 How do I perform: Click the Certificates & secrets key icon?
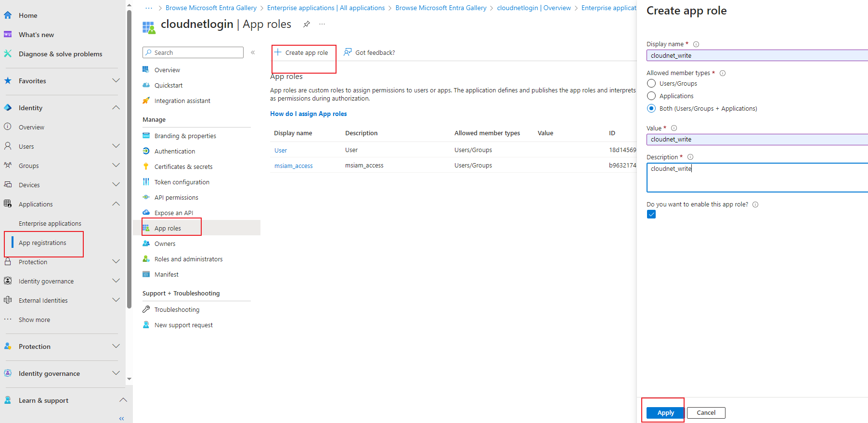pos(146,167)
